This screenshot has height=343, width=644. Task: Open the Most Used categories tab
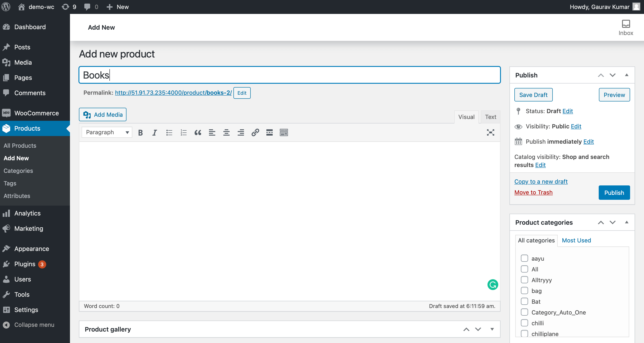[576, 240]
